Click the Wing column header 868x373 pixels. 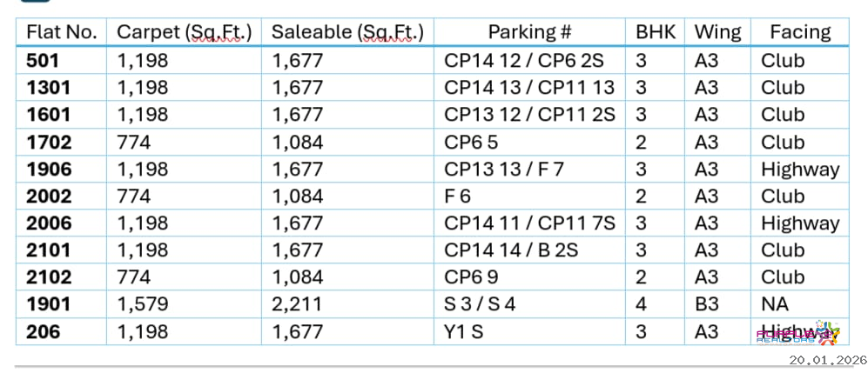[717, 33]
